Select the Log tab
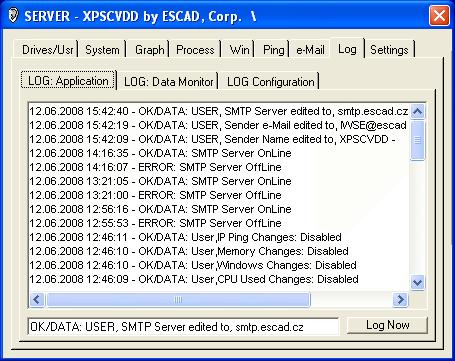This screenshot has height=361, width=455. [347, 49]
